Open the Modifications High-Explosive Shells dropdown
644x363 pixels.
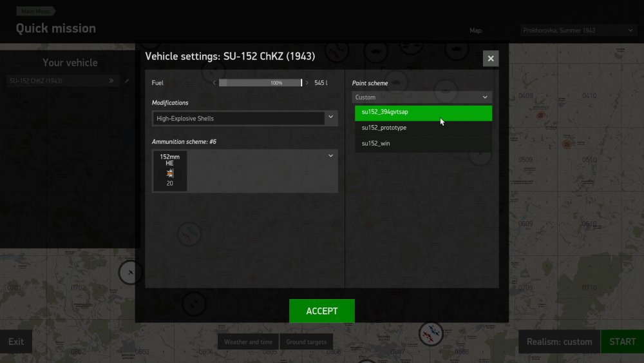(x=245, y=119)
